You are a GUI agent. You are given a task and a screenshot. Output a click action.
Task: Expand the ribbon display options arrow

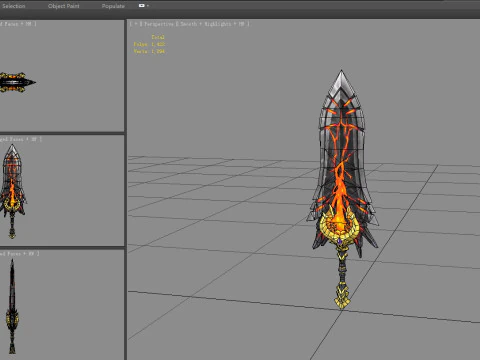(148, 6)
